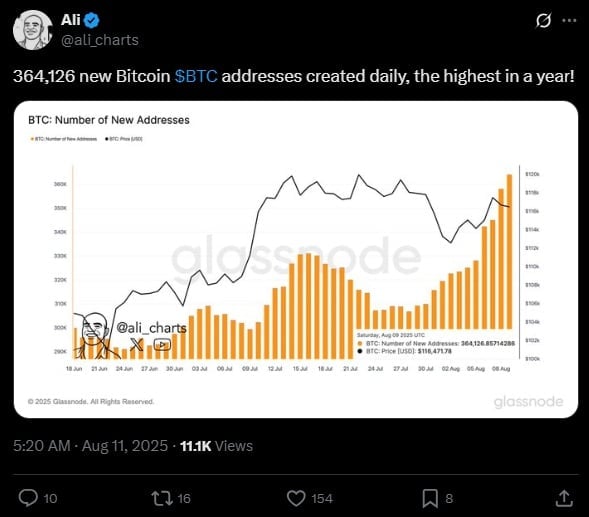Like the tweet with heart icon
The image size is (589, 517).
click(x=296, y=498)
